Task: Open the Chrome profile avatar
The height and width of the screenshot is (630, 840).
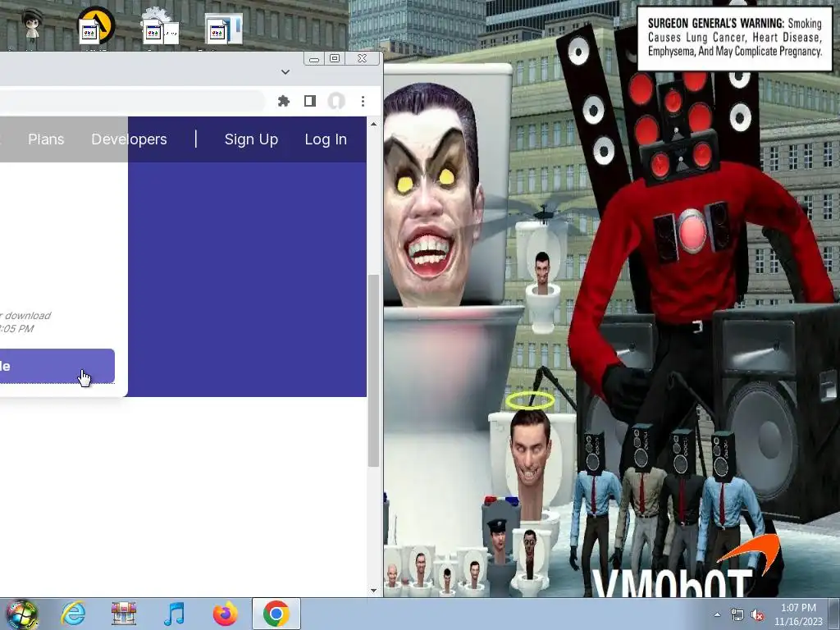Action: click(336, 101)
